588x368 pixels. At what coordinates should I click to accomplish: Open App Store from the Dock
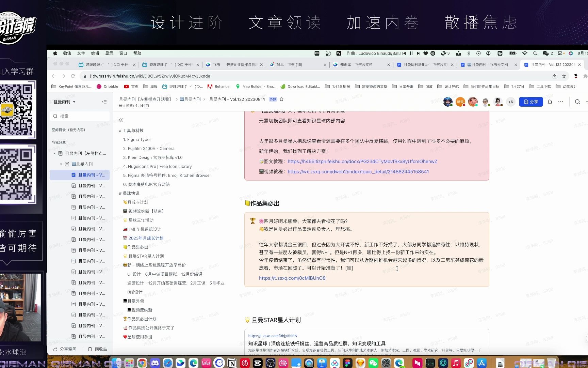coord(481,363)
